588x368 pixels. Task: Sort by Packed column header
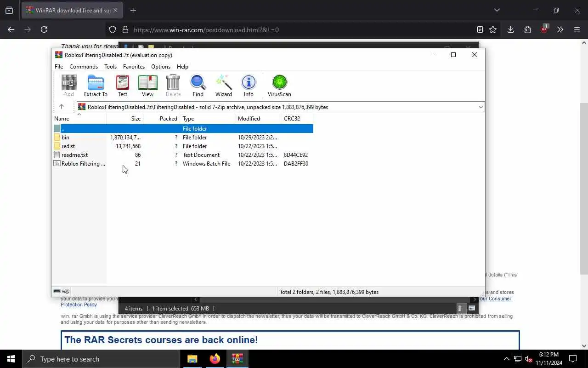click(x=162, y=119)
